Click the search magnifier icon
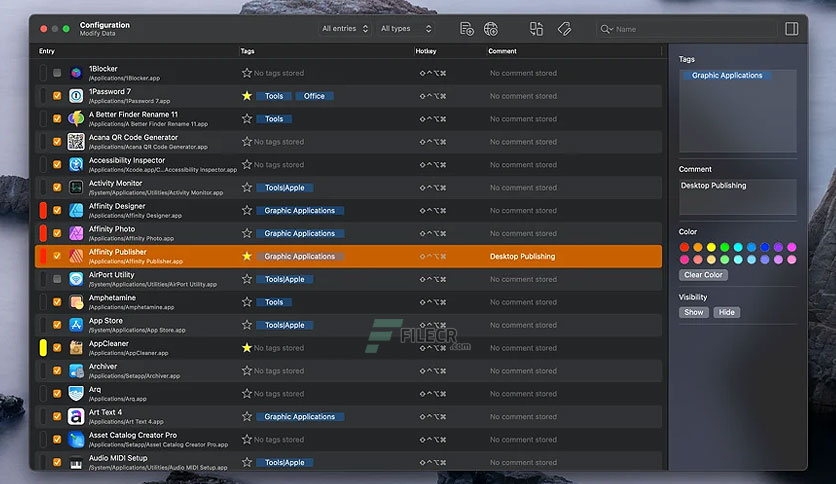 (x=606, y=29)
